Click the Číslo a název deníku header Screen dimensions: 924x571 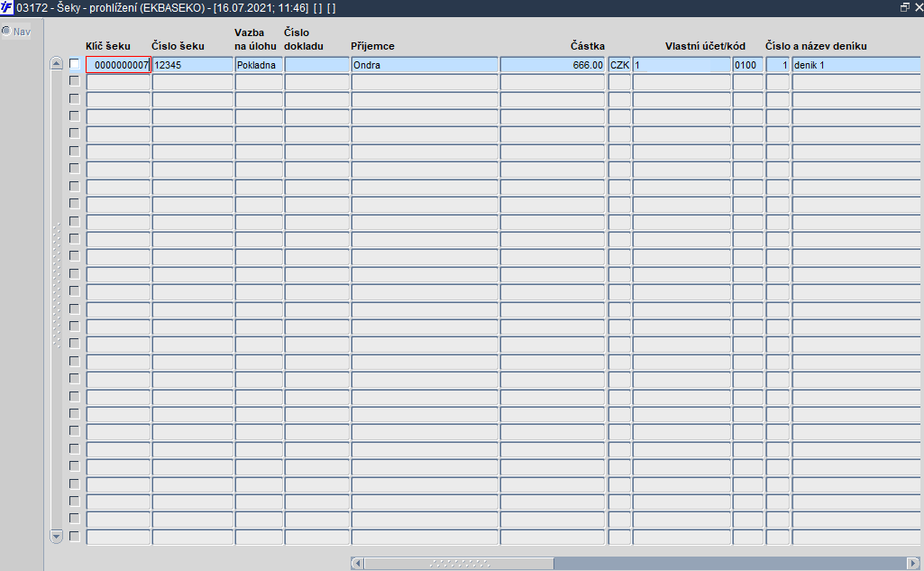click(816, 46)
